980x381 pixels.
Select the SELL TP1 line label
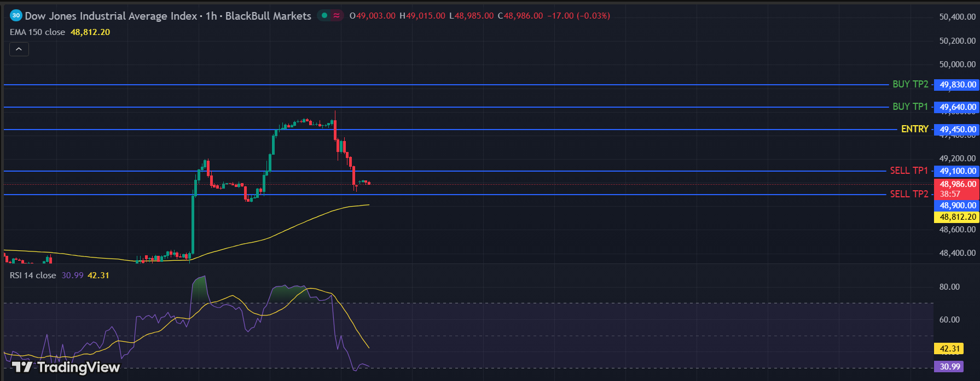pyautogui.click(x=908, y=171)
